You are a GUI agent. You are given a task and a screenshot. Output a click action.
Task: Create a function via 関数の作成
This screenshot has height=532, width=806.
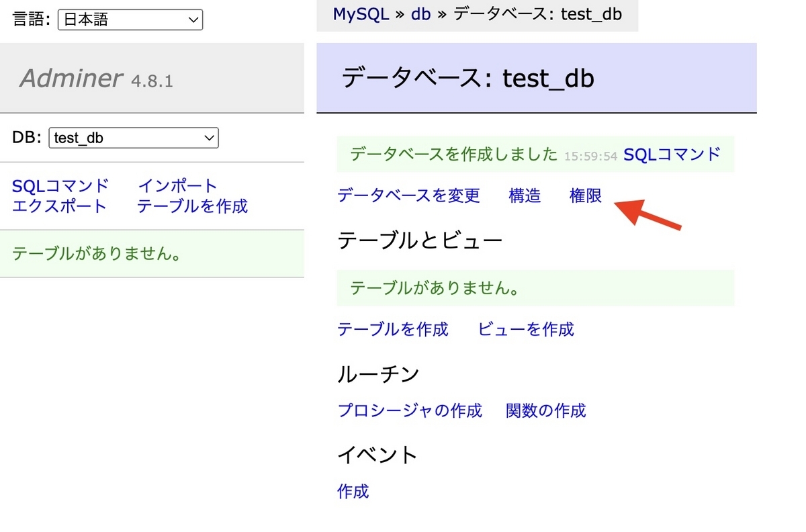[x=547, y=410]
